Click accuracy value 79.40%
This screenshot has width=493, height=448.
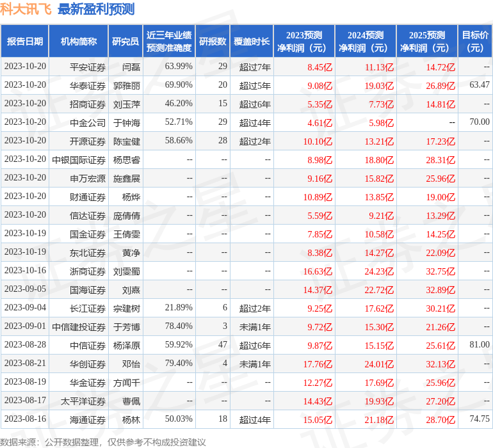(179, 363)
